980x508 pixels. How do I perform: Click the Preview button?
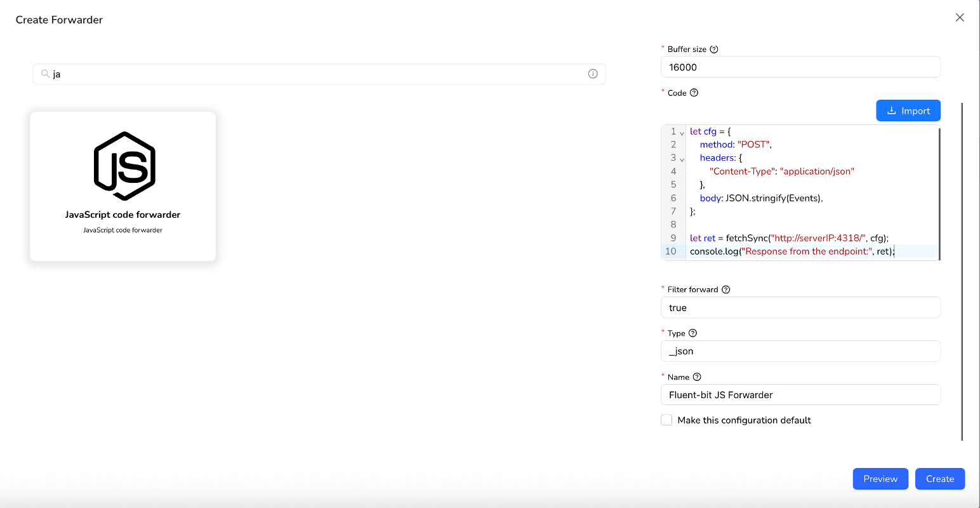pyautogui.click(x=880, y=479)
